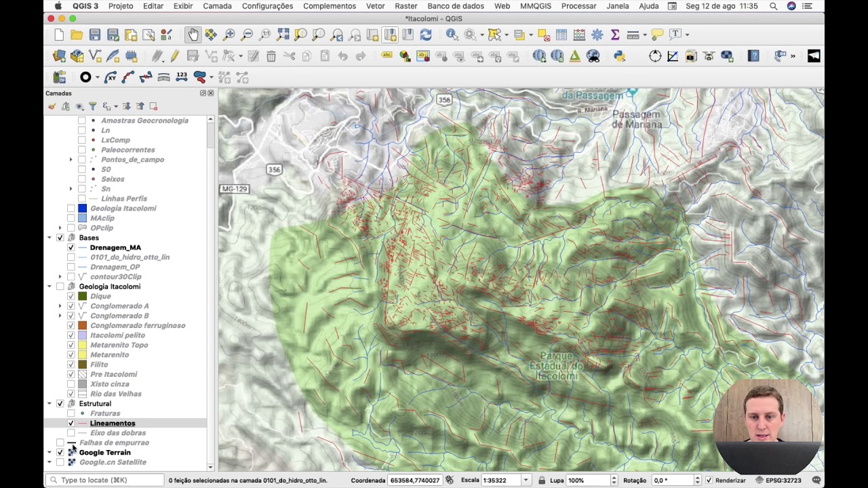868x488 pixels.
Task: Open the Escala scale dropdown
Action: (x=526, y=480)
